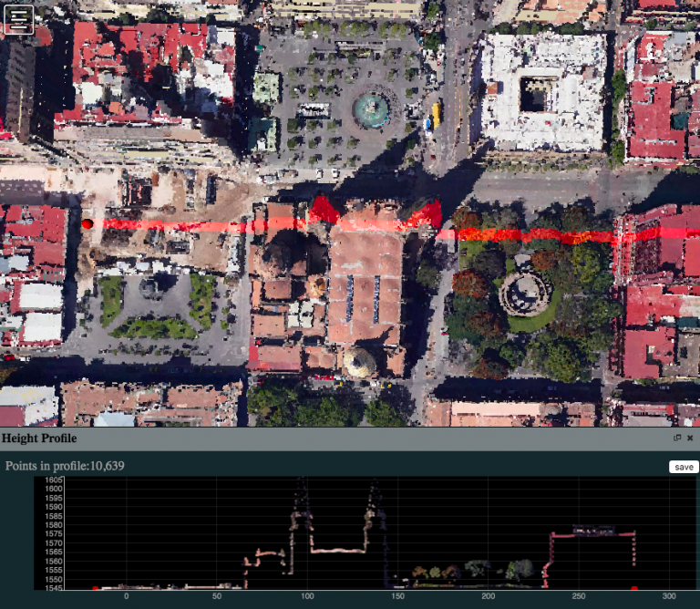700x609 pixels.
Task: Click the 1575 elevation axis label
Action: pos(54,534)
